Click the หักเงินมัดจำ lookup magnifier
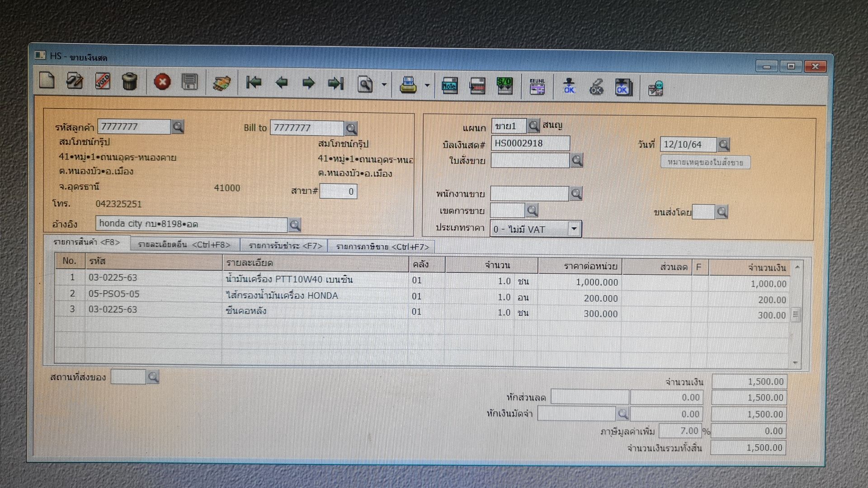The height and width of the screenshot is (488, 868). click(x=623, y=414)
